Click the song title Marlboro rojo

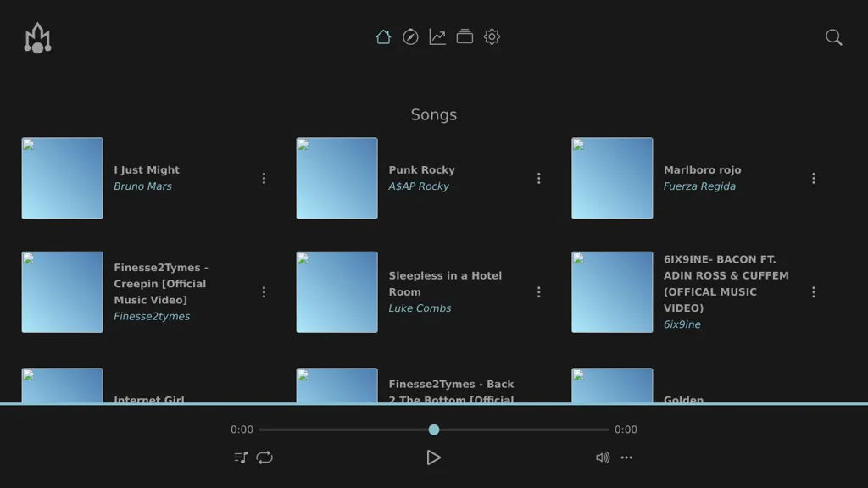(703, 169)
